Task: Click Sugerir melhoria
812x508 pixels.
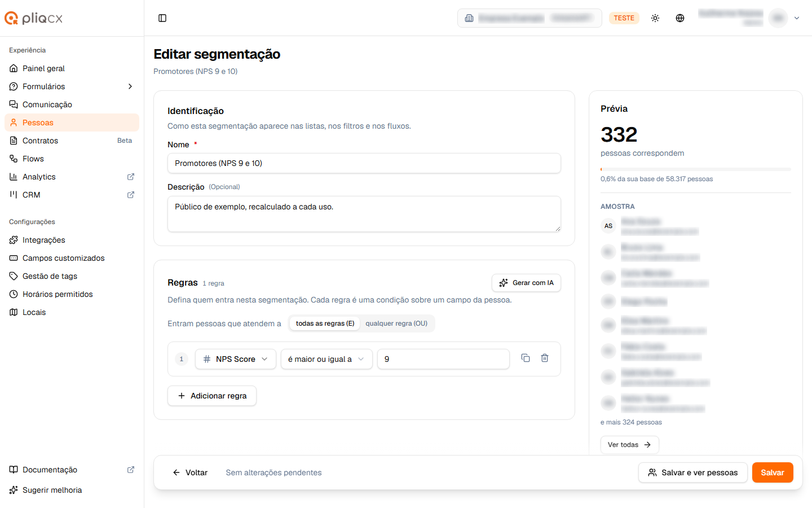Action: tap(72, 490)
